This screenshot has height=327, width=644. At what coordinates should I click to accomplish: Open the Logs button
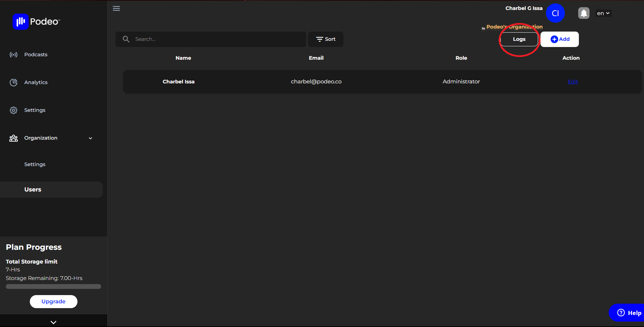[x=519, y=39]
